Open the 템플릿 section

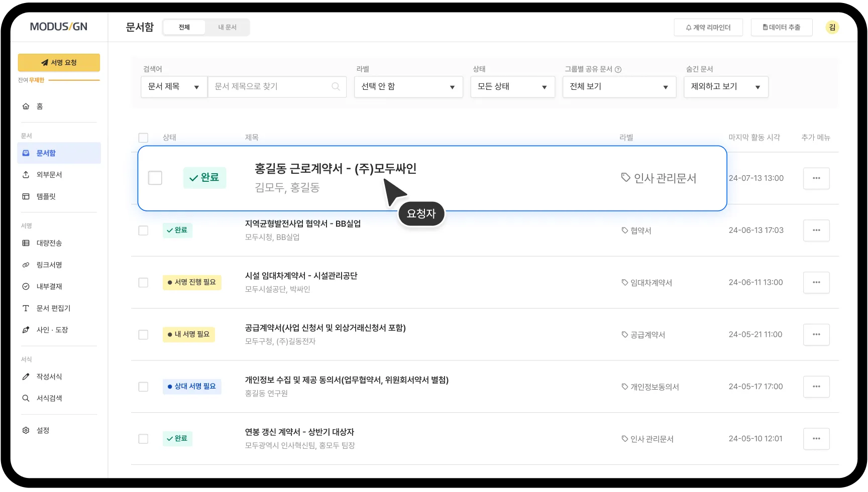(46, 196)
